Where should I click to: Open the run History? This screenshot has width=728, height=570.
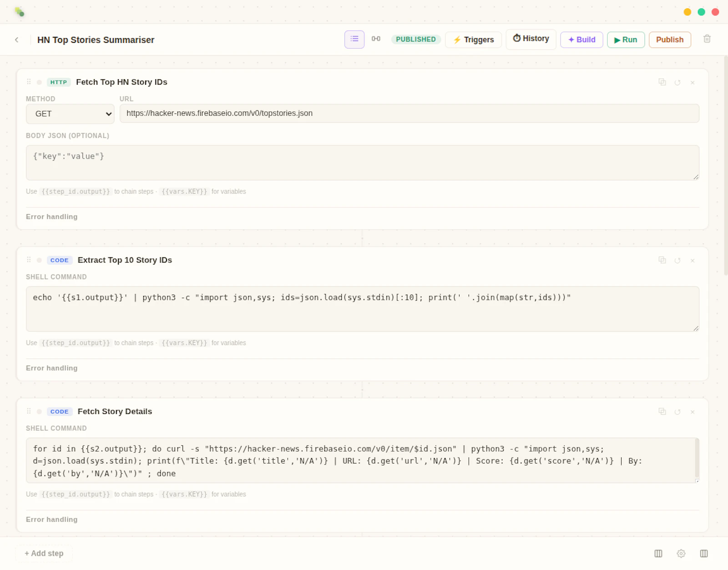click(531, 39)
